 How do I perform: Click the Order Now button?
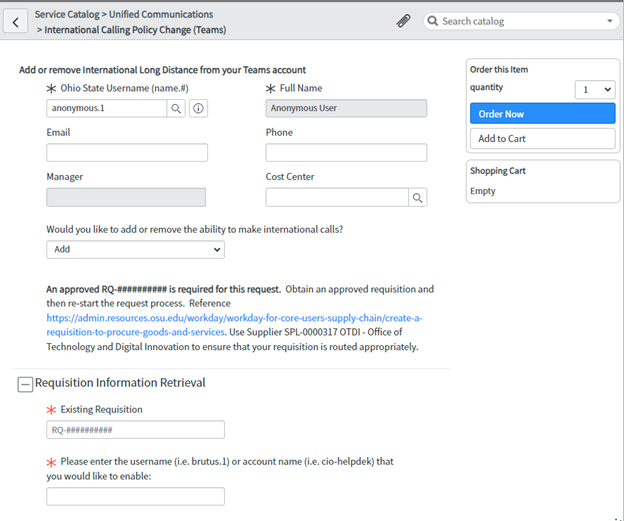point(542,114)
